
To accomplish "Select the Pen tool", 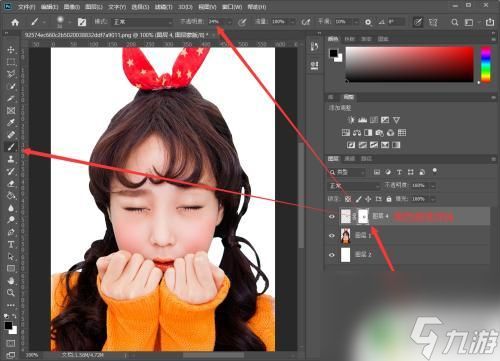I will pyautogui.click(x=11, y=232).
